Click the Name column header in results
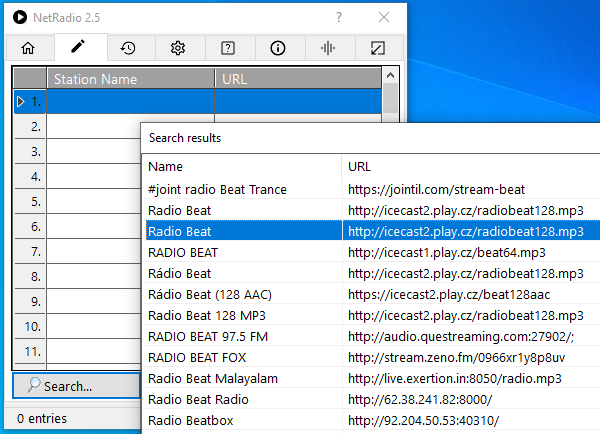600x434 pixels. [x=242, y=166]
